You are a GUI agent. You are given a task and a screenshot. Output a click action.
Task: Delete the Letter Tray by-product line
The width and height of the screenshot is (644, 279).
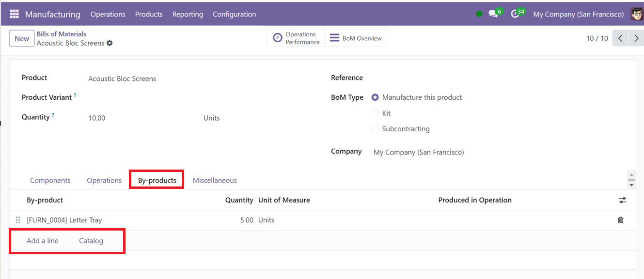click(621, 220)
